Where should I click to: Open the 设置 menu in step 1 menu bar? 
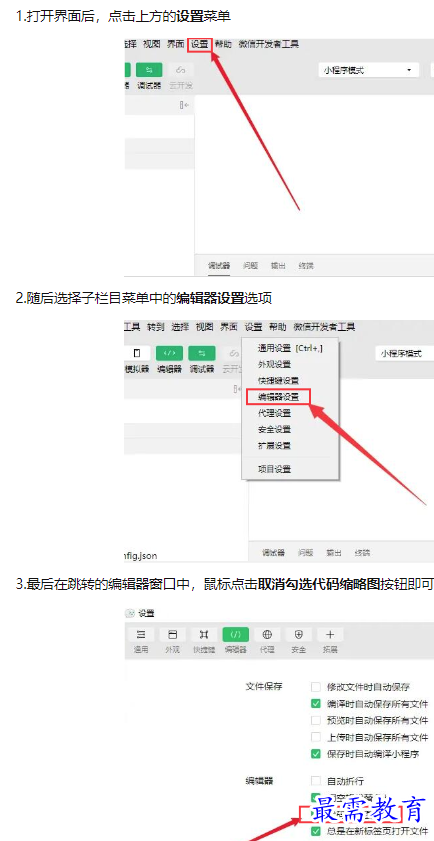pos(200,44)
